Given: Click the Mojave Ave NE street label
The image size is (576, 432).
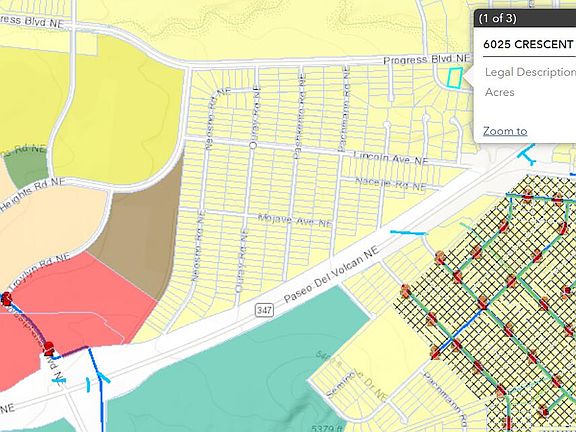Looking at the screenshot, I should click(295, 220).
